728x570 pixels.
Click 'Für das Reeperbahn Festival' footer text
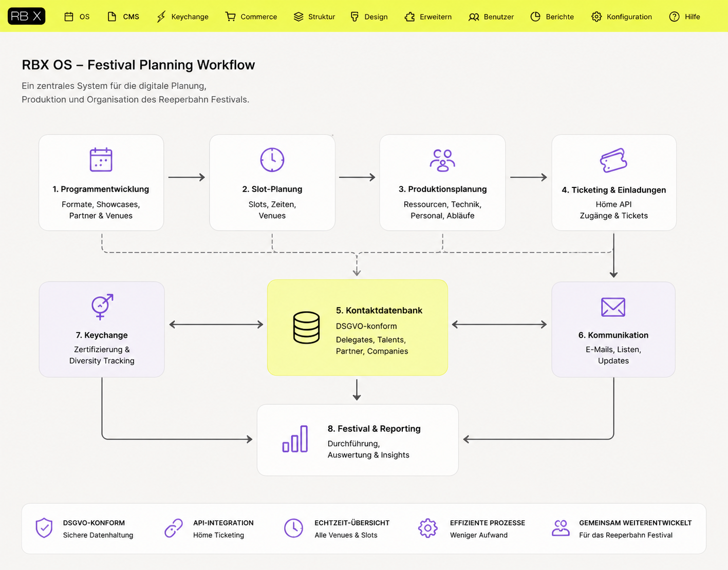[x=626, y=535]
